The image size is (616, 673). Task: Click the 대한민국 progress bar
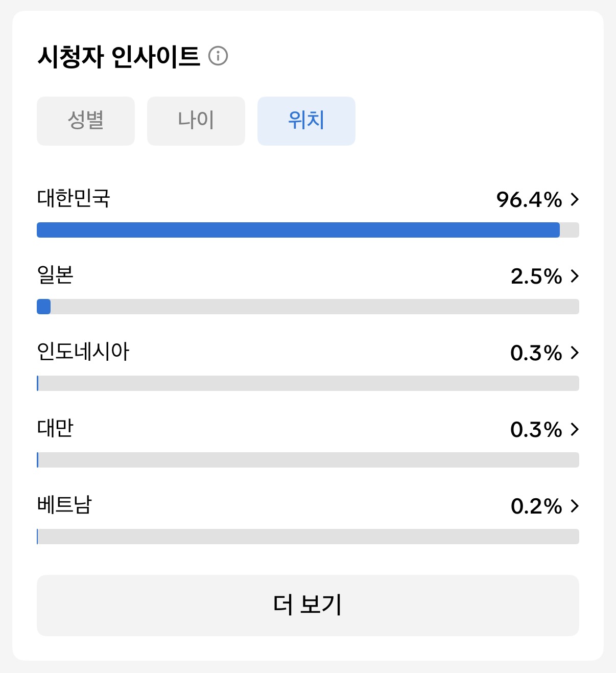point(308,230)
